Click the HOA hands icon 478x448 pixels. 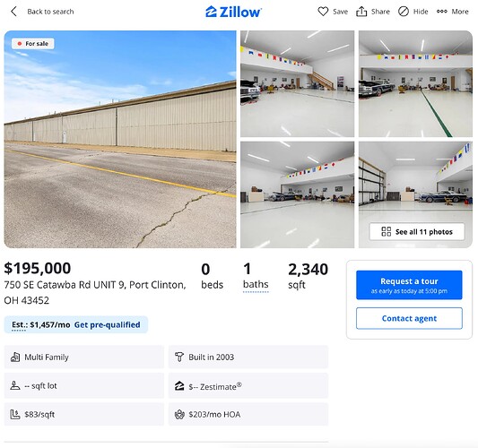(x=179, y=415)
